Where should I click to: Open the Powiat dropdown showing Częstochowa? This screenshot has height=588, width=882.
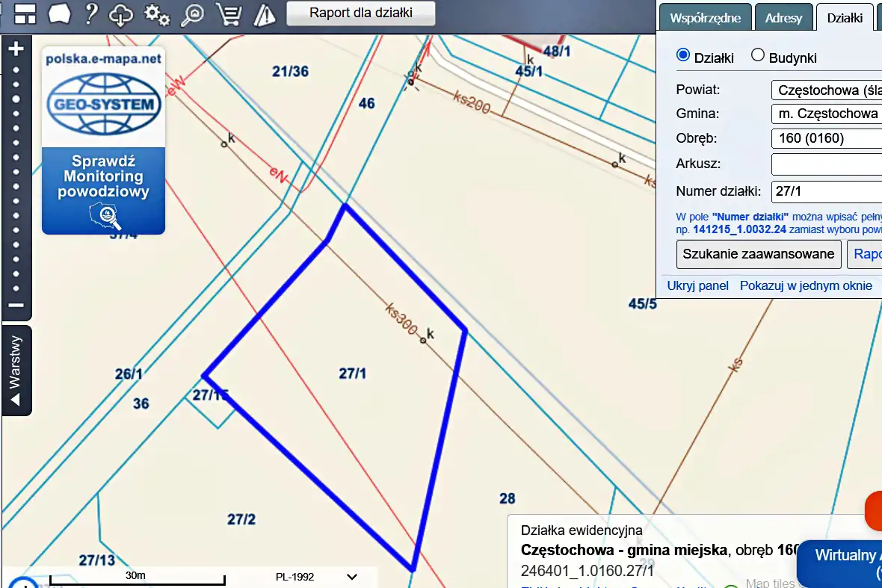pos(826,90)
